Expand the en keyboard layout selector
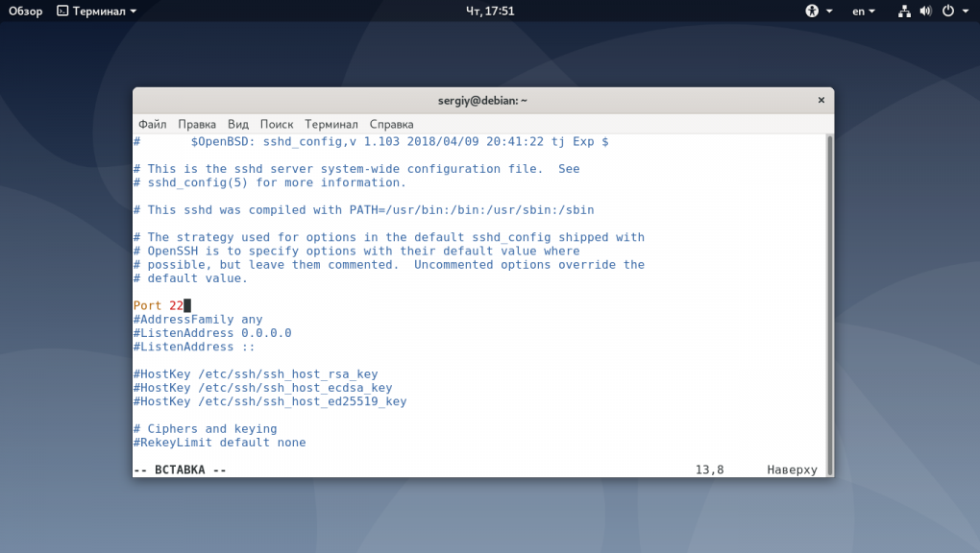This screenshot has height=553, width=980. [863, 12]
